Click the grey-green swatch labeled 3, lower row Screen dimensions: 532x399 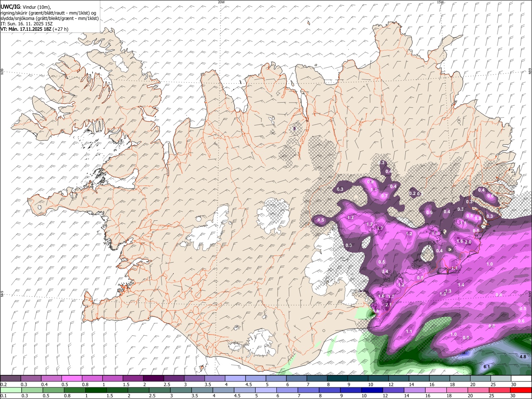(181, 390)
